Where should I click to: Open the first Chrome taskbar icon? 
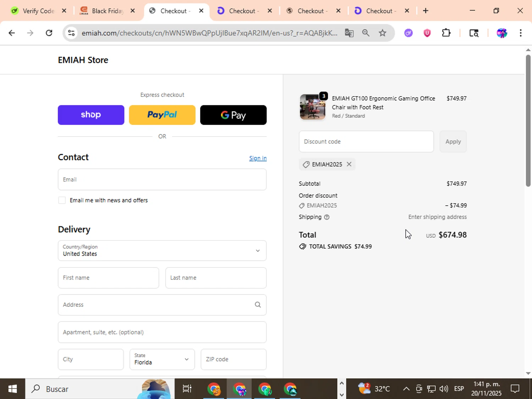[x=214, y=389]
